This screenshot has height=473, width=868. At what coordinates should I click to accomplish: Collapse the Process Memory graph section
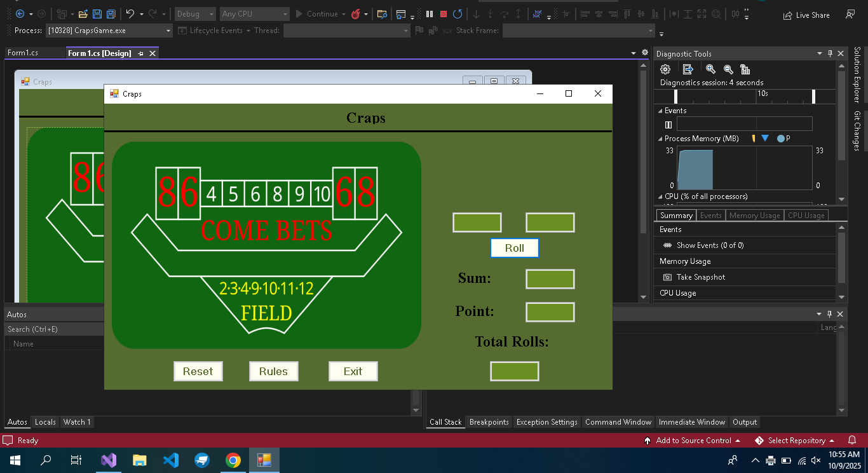tap(660, 139)
